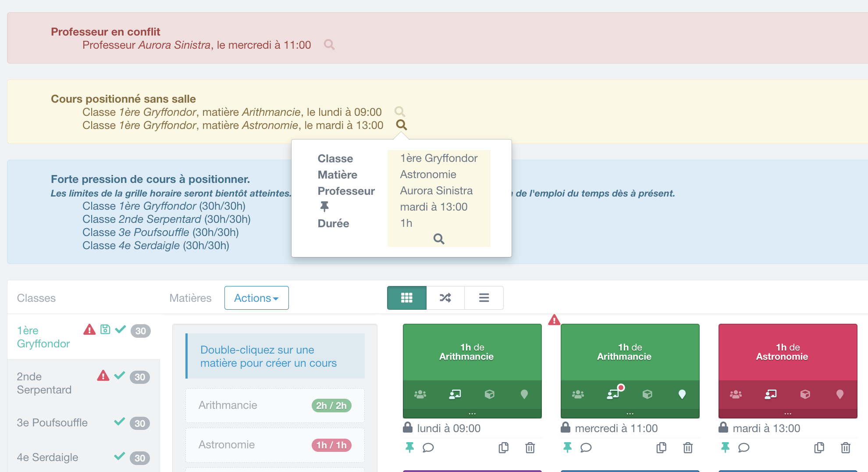This screenshot has width=868, height=472.
Task: Select the shuffle view mode icon
Action: click(x=445, y=297)
